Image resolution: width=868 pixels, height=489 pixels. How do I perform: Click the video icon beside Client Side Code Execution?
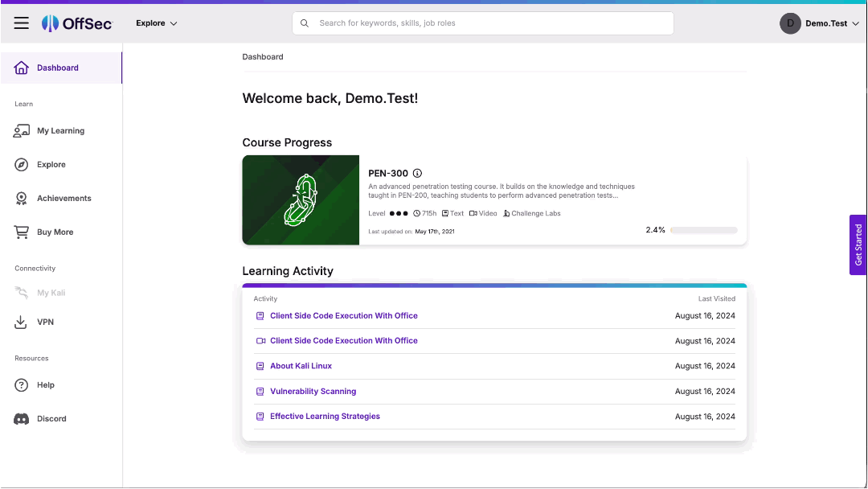tap(260, 340)
